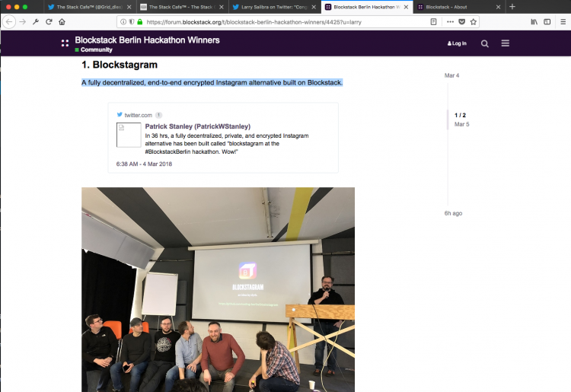Close the Blockstack Berlin Hackathon tab

coord(406,7)
